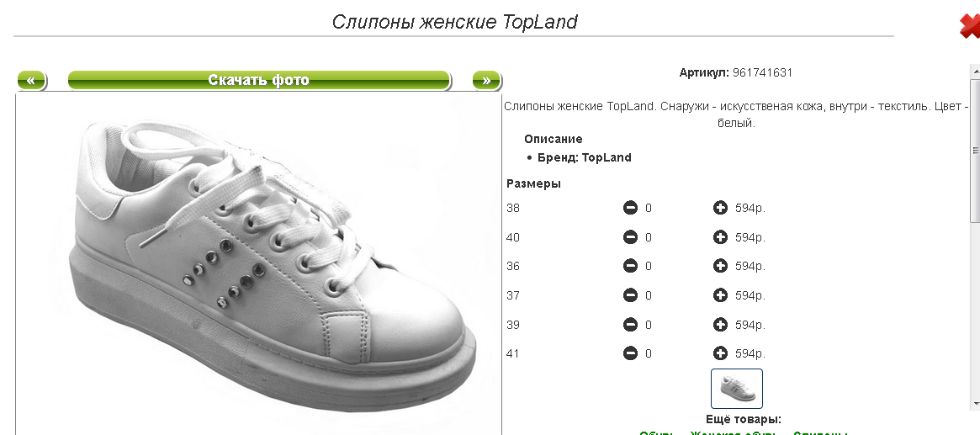Close the product popup with red X

970,26
